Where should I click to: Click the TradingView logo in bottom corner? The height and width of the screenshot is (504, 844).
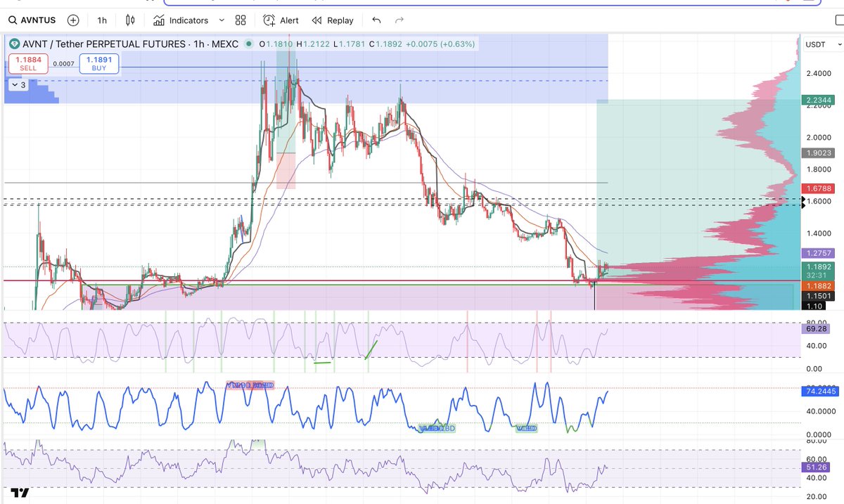click(x=20, y=493)
